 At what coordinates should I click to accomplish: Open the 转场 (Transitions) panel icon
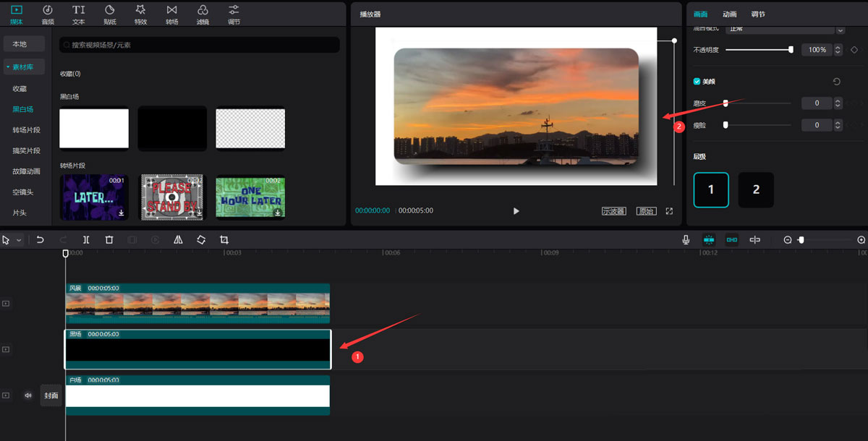pyautogui.click(x=171, y=13)
